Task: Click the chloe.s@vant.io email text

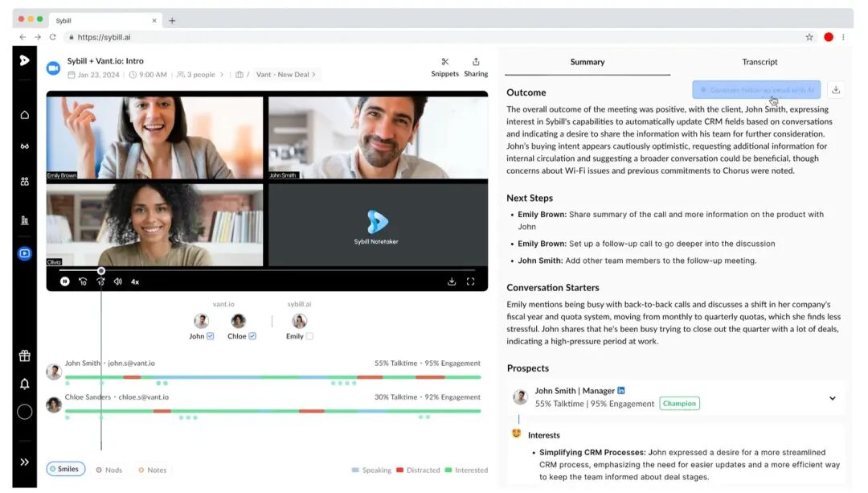Action: click(143, 397)
